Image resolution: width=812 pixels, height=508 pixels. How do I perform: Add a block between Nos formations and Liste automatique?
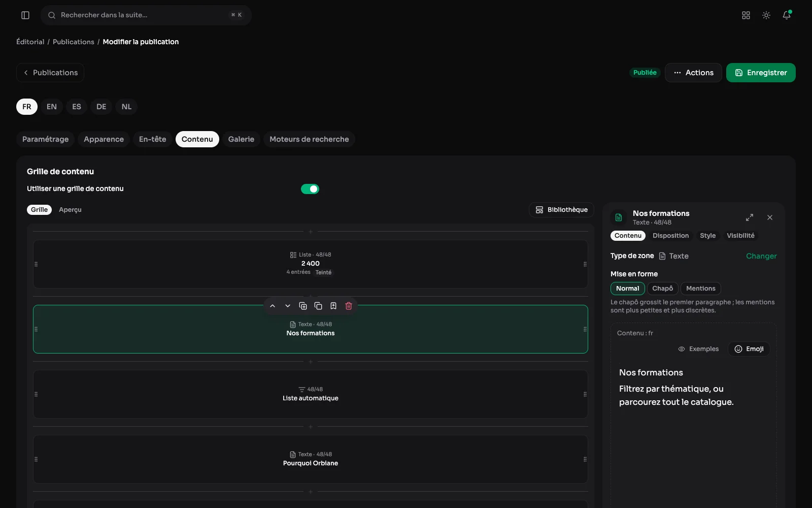tap(311, 362)
